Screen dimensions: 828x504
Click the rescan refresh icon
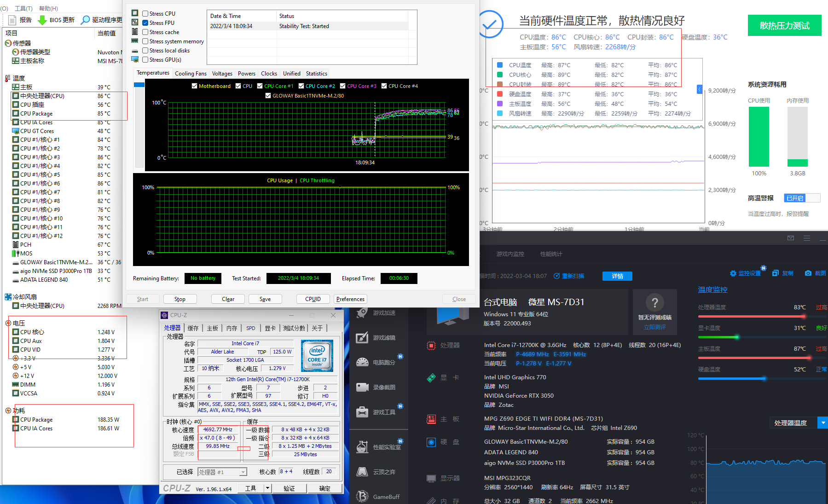tap(557, 276)
